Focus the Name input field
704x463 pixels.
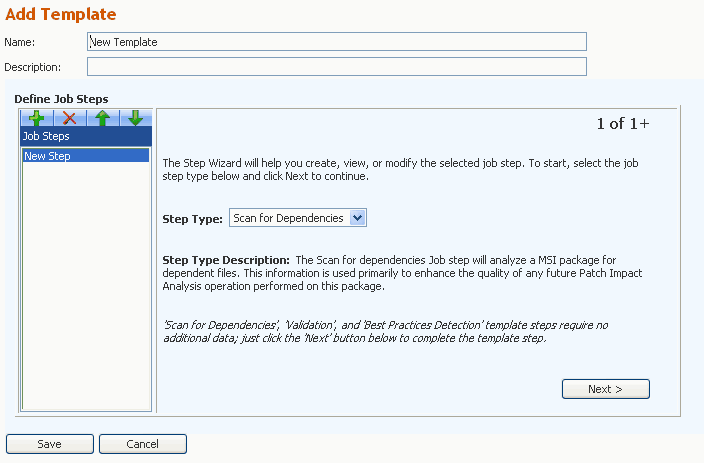(x=337, y=42)
